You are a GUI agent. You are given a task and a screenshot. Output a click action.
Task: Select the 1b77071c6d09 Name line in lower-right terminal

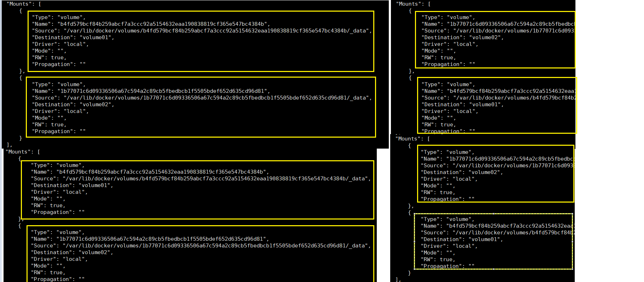click(x=497, y=159)
